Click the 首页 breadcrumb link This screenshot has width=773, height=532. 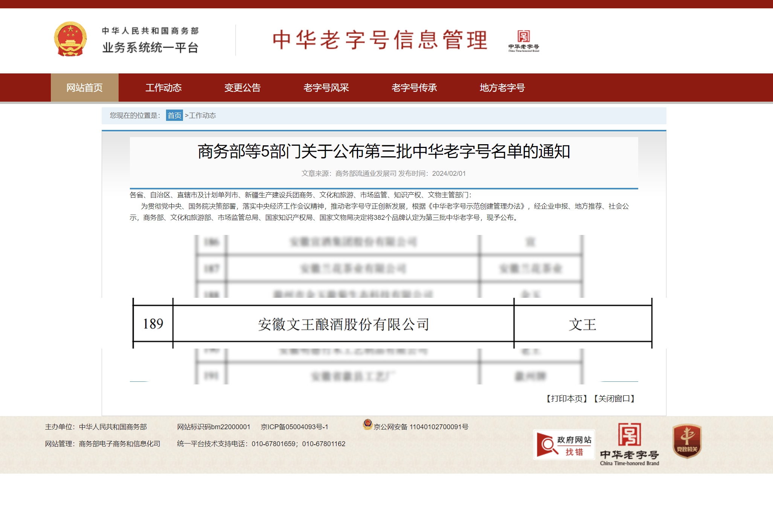174,116
